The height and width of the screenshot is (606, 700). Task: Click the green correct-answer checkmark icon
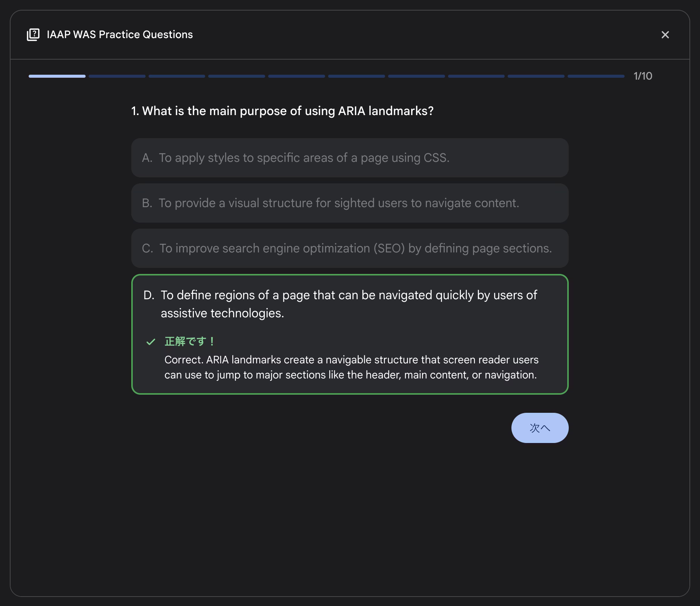[x=151, y=342]
